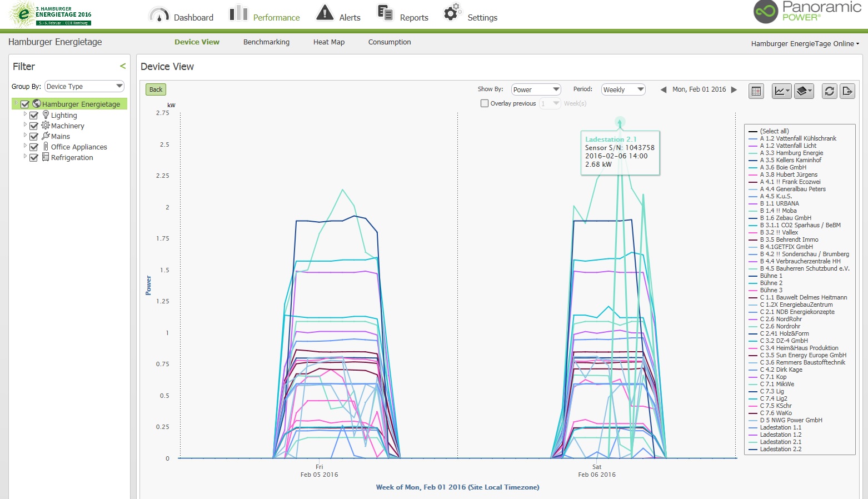Switch to the Benchmarking tab

266,42
